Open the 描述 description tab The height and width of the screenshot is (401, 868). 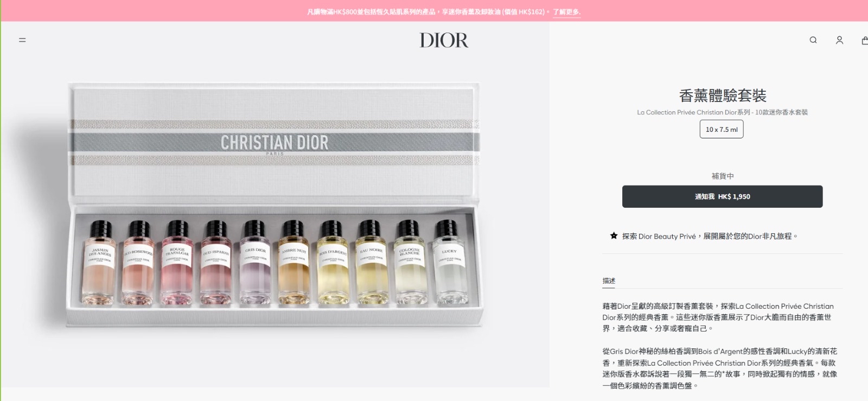pyautogui.click(x=609, y=281)
